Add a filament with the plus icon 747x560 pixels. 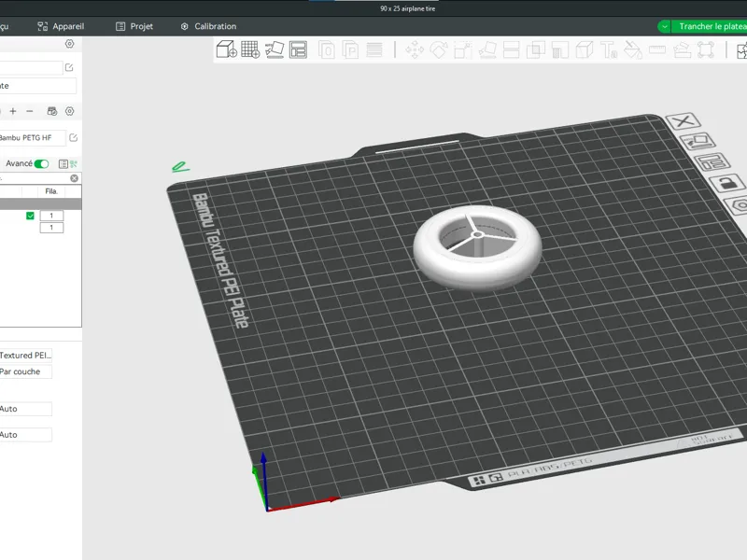tap(13, 111)
